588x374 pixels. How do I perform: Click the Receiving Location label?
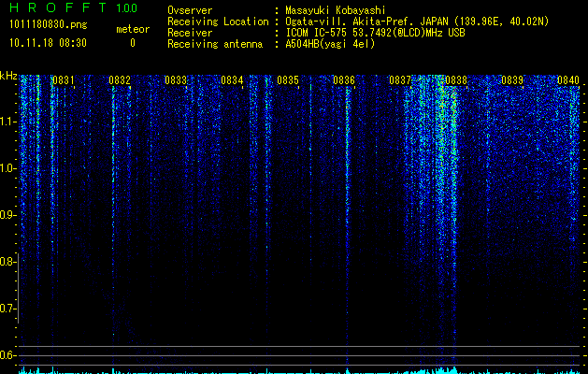pos(218,22)
